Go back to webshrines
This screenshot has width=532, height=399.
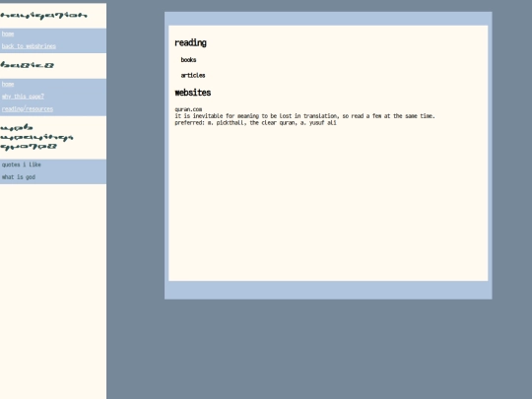[x=29, y=46]
